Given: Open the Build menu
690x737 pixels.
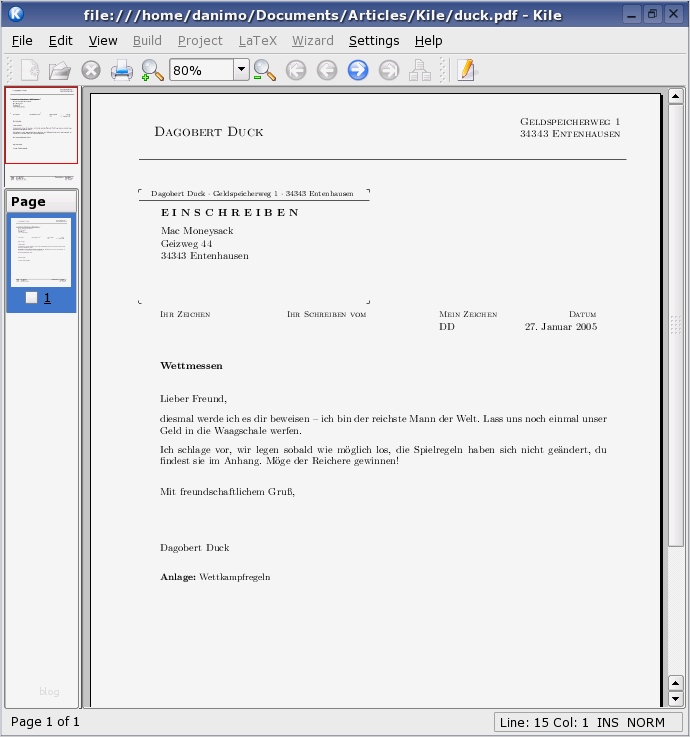Looking at the screenshot, I should point(147,41).
